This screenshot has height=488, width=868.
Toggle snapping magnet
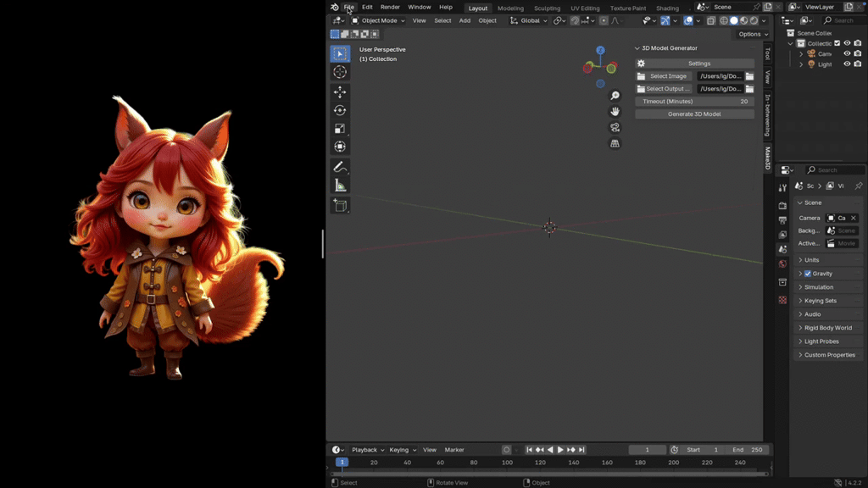pyautogui.click(x=575, y=20)
